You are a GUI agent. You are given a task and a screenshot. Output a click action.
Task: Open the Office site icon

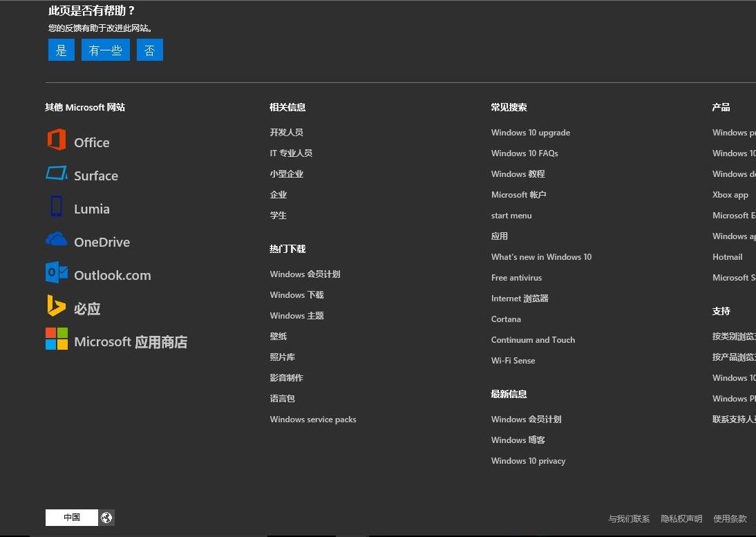[x=56, y=142]
